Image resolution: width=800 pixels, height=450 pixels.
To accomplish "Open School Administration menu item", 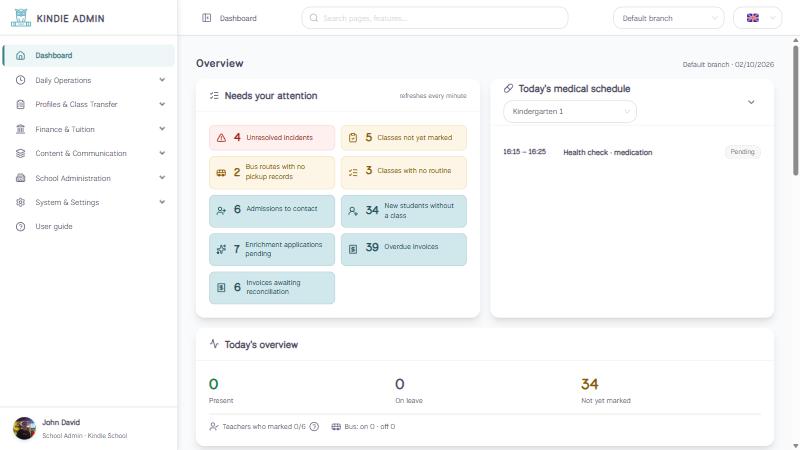I will tap(89, 178).
